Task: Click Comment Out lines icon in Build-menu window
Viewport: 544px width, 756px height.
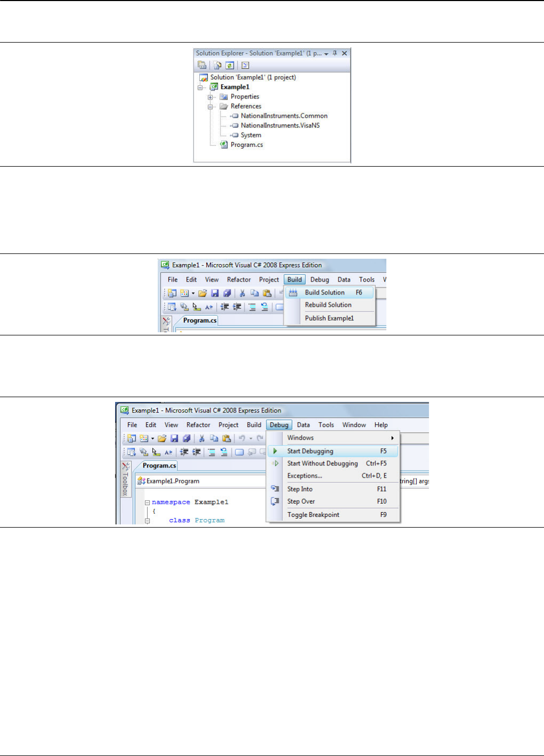Action: pyautogui.click(x=252, y=307)
